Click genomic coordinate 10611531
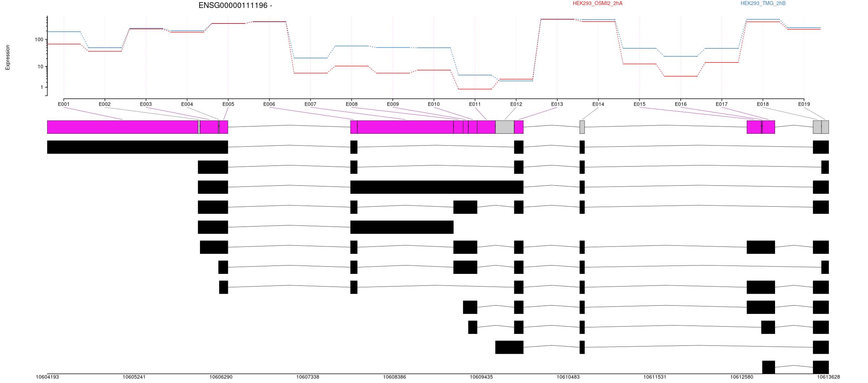This screenshot has width=868, height=383. (655, 377)
